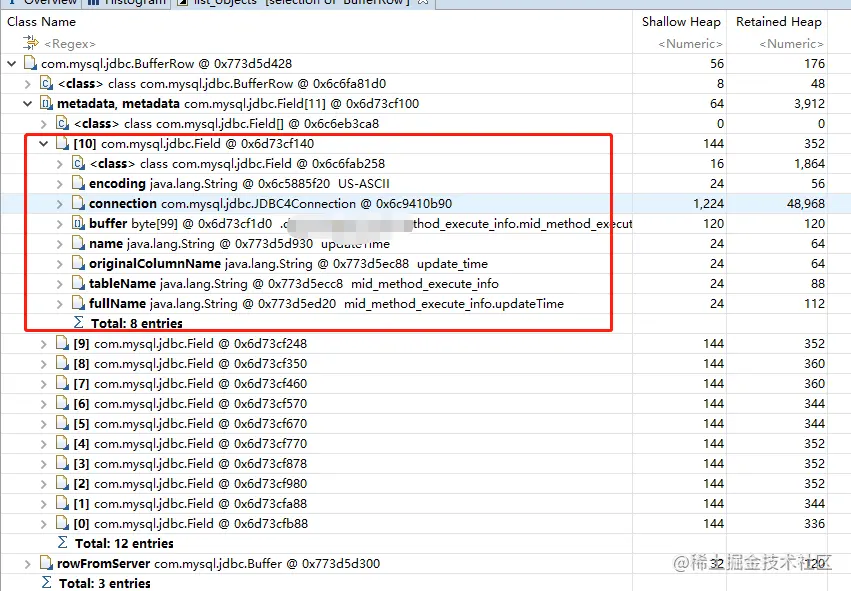This screenshot has width=851, height=591.
Task: Click the object icon of [9] Field @ 0x6d73cf248
Action: [62, 344]
